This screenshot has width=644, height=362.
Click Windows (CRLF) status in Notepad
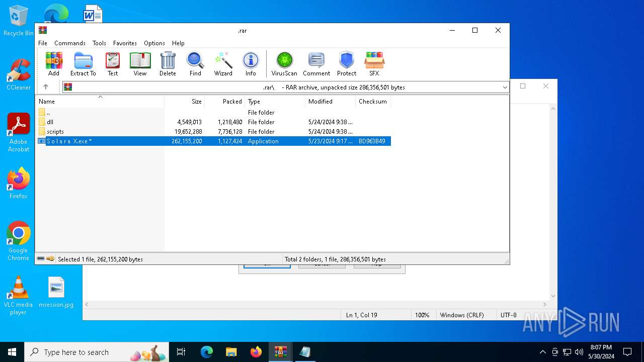tap(462, 315)
